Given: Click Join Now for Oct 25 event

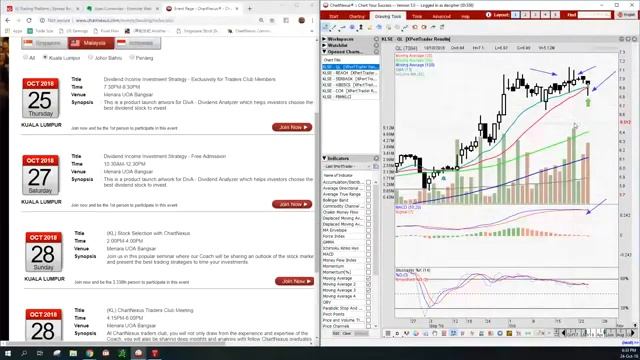Looking at the screenshot, I should [292, 127].
